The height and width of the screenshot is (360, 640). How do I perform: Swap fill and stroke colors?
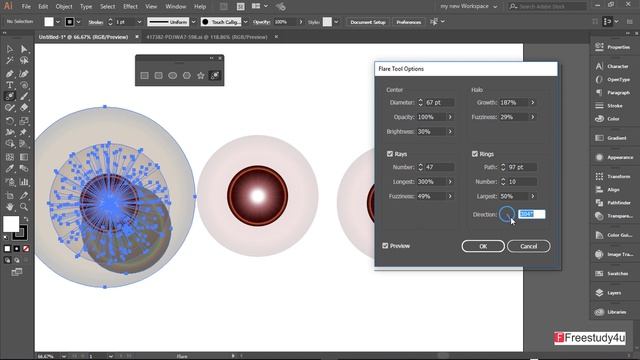point(26,219)
